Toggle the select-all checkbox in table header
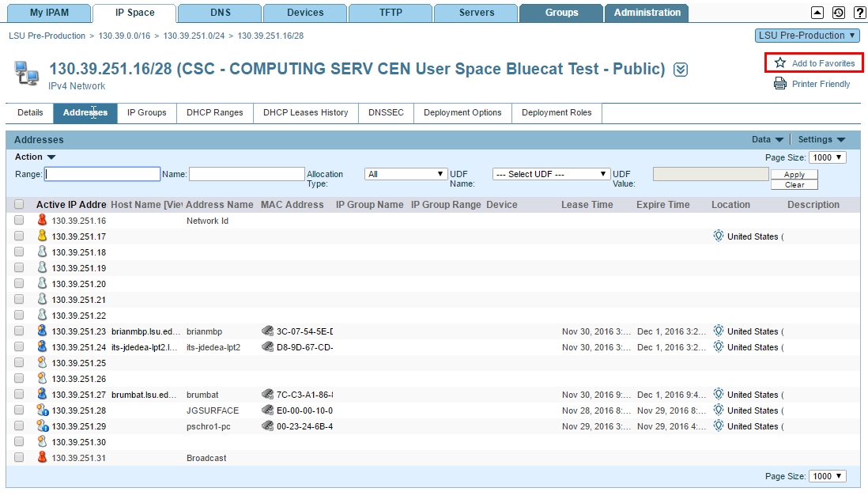This screenshot has height=503, width=868. tap(19, 204)
